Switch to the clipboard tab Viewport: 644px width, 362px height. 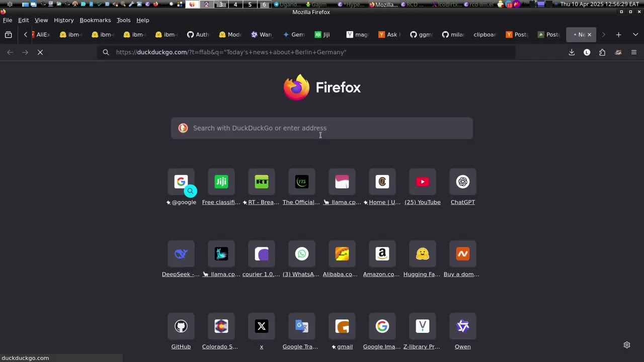(x=485, y=35)
